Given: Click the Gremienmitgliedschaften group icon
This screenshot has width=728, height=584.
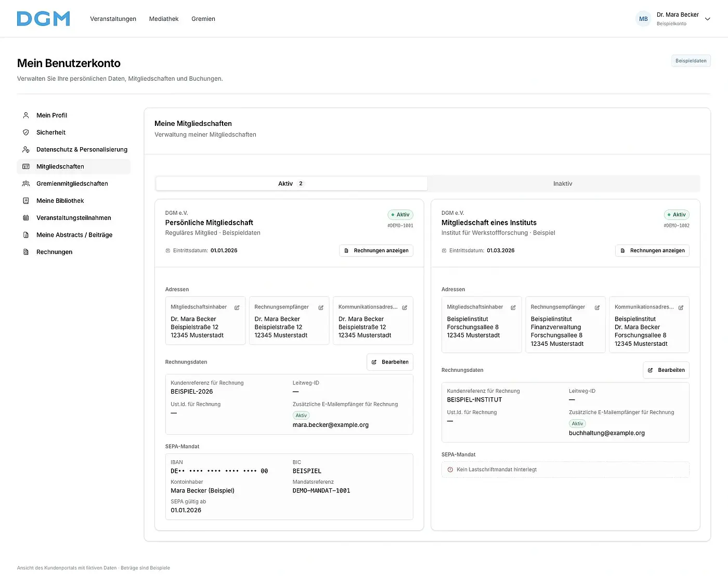Looking at the screenshot, I should tap(26, 184).
